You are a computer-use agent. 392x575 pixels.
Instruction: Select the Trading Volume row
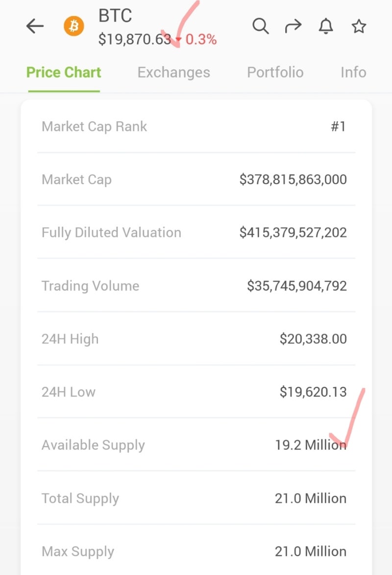click(x=196, y=286)
